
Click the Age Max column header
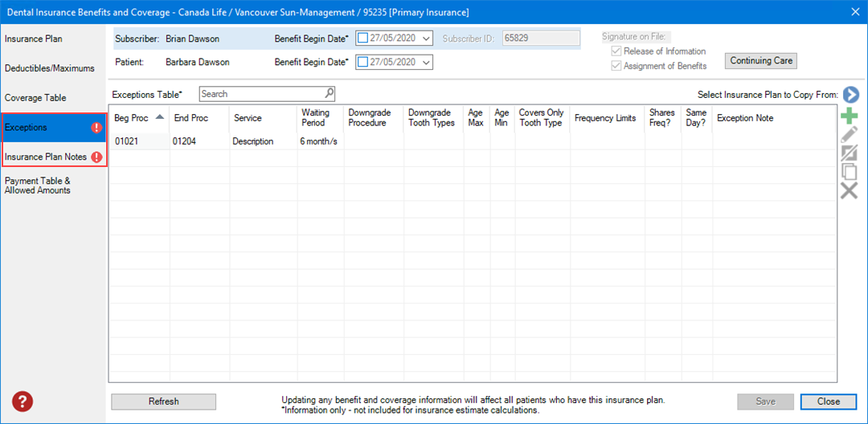(x=477, y=118)
